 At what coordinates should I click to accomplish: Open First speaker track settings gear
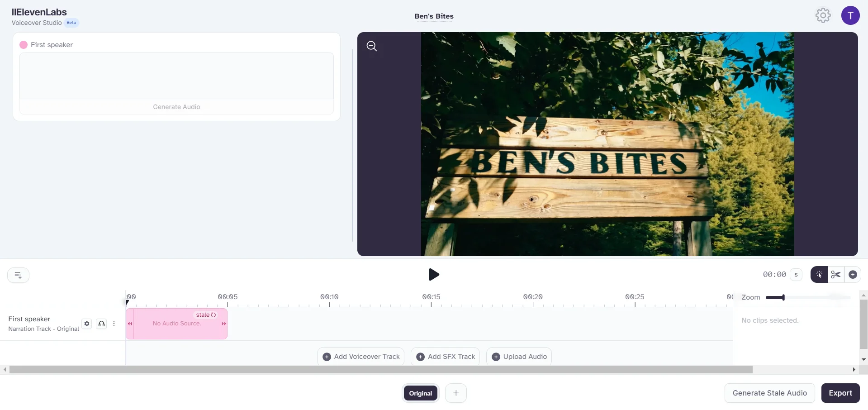pyautogui.click(x=87, y=324)
